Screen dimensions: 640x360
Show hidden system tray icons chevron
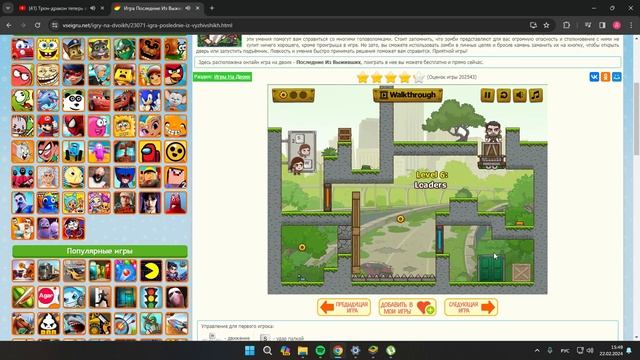537,351
